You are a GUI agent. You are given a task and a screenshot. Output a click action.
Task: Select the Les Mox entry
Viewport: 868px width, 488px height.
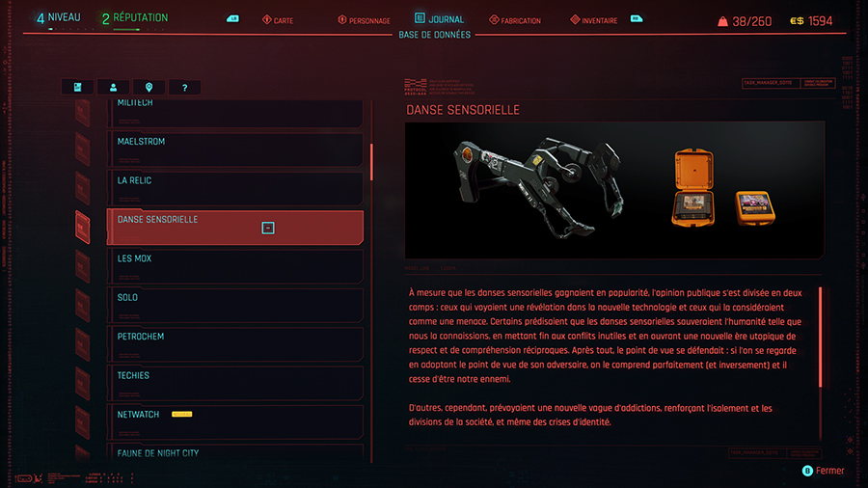(235, 266)
